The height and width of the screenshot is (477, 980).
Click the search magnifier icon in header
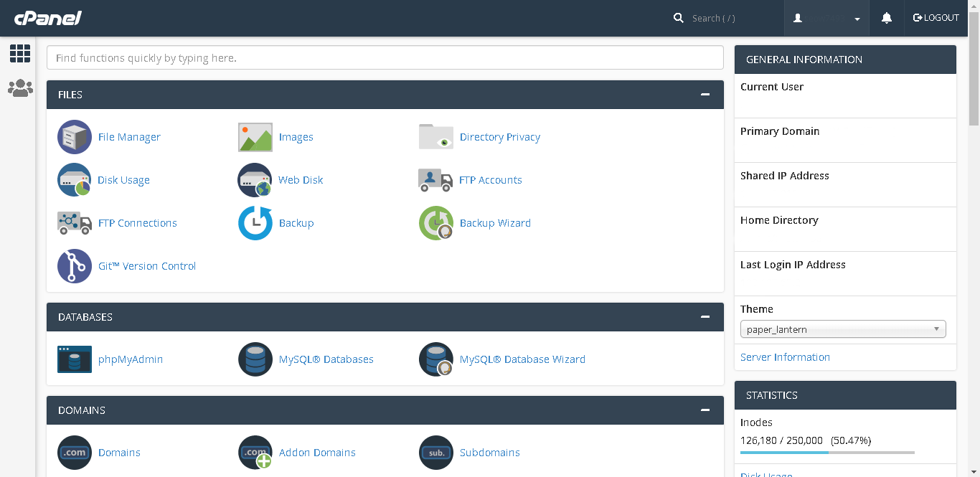pos(679,18)
